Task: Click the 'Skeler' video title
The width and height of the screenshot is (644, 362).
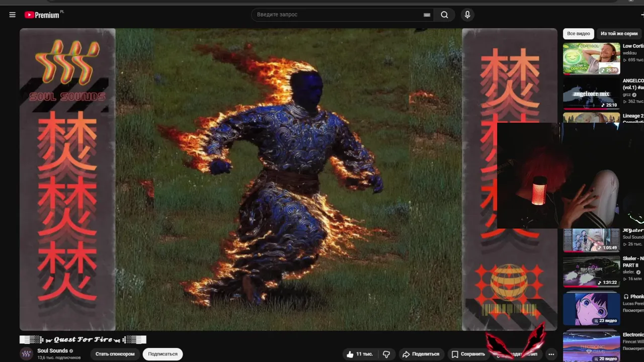Action: click(633, 261)
